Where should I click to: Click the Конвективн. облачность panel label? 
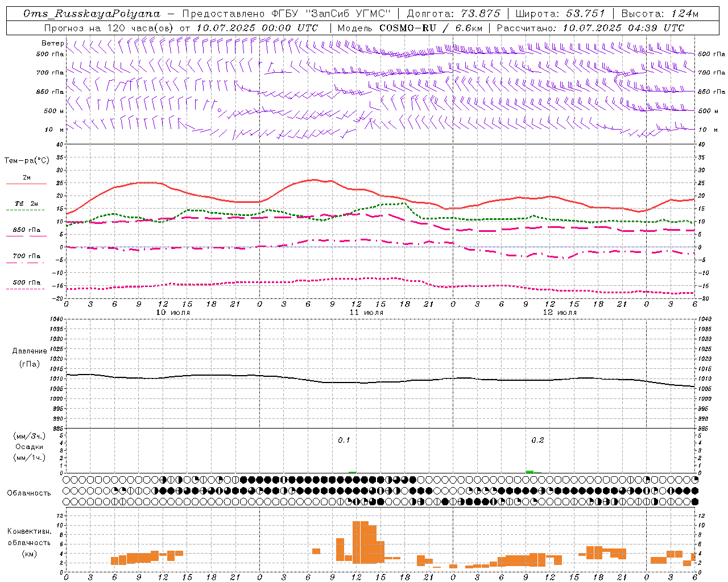pyautogui.click(x=29, y=537)
